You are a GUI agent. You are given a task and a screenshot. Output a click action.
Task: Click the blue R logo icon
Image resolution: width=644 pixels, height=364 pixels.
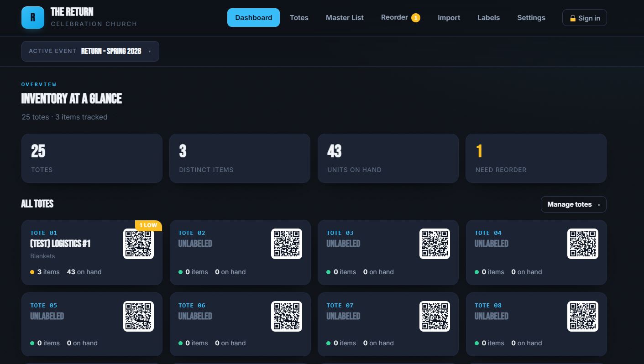point(33,17)
